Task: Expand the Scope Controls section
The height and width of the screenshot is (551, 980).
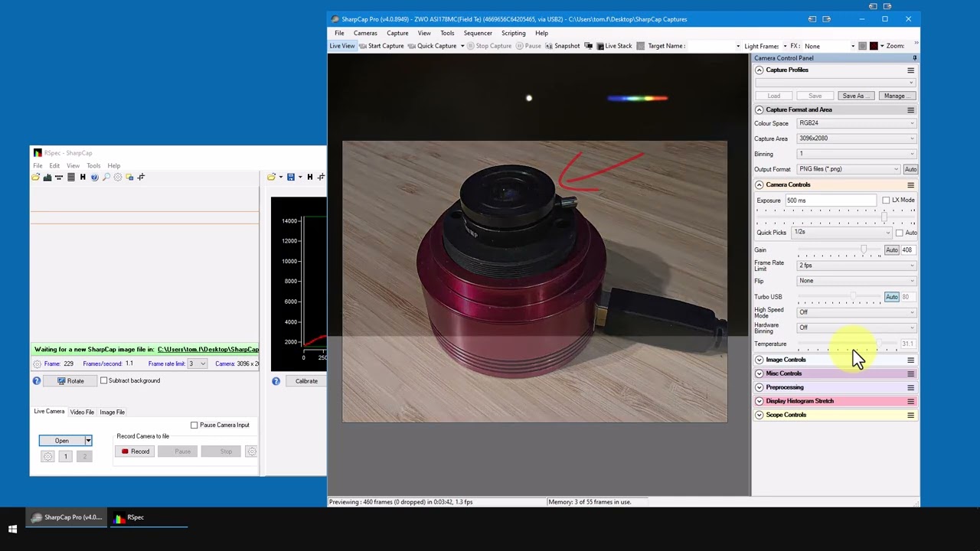Action: tap(759, 415)
